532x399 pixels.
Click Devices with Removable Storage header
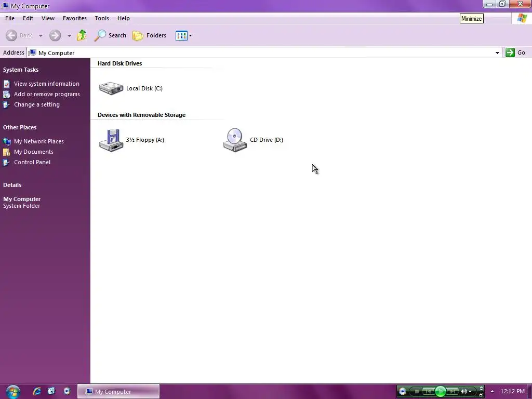(141, 115)
